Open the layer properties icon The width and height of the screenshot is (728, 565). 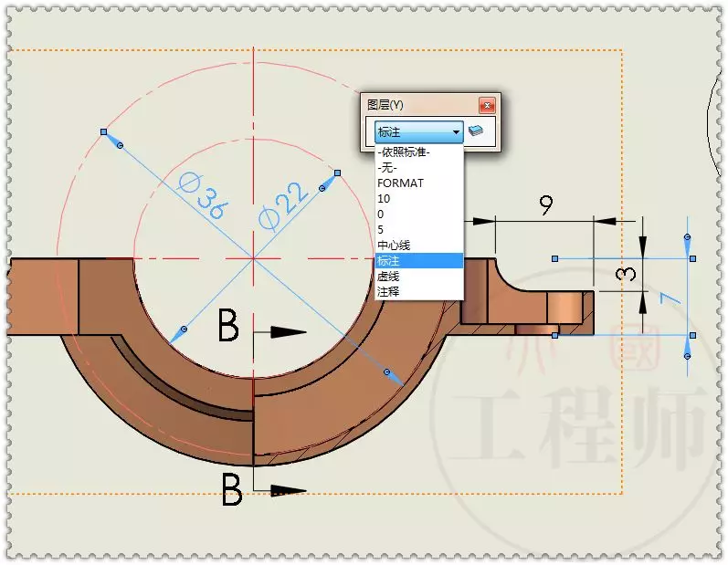(475, 131)
